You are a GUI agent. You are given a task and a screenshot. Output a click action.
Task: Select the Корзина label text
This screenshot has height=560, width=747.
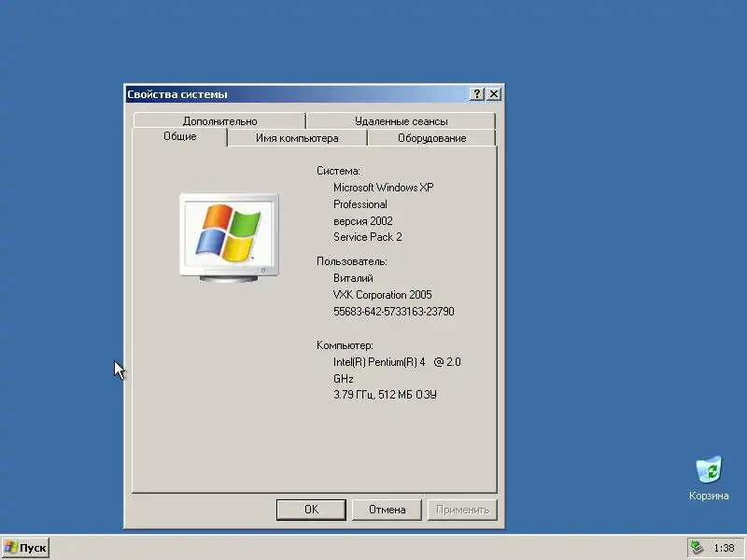[709, 496]
